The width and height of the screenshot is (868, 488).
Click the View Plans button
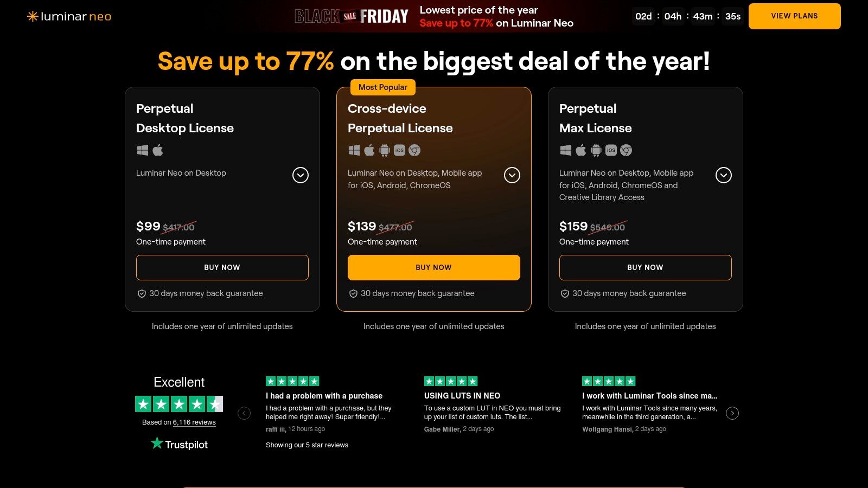[794, 16]
